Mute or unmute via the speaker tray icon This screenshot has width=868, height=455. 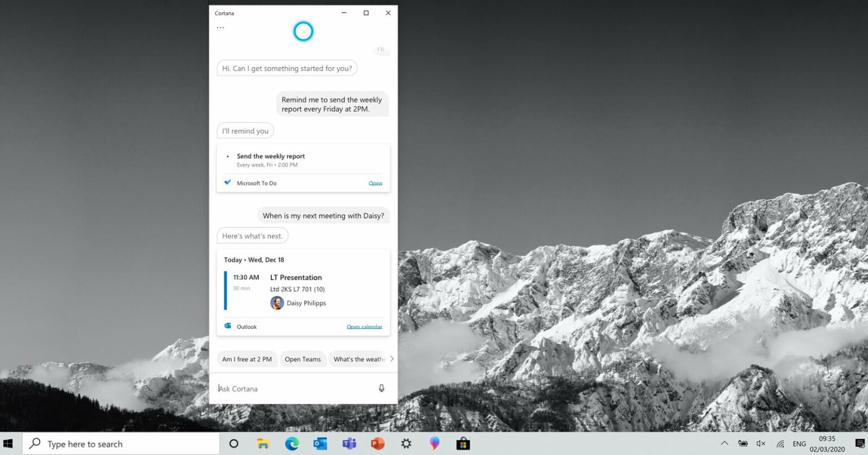[x=761, y=444]
